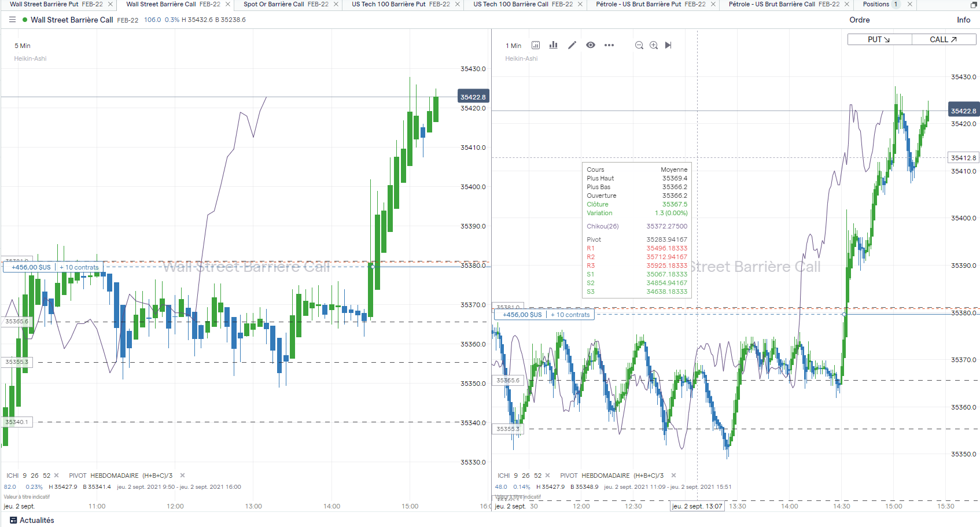Close the Wall Street Barrière Call tab
Image resolution: width=980 pixels, height=527 pixels.
pos(228,4)
